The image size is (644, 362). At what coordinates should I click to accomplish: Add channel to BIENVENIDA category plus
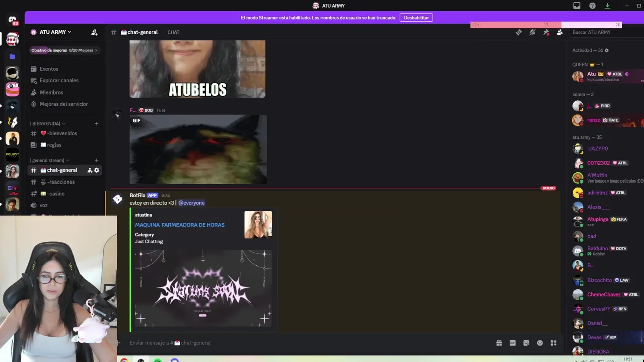[x=96, y=123]
